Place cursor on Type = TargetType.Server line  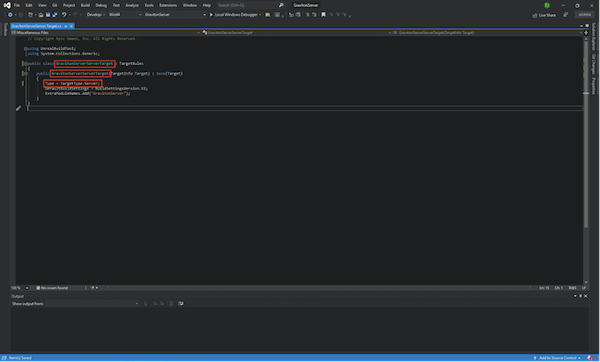coord(72,83)
